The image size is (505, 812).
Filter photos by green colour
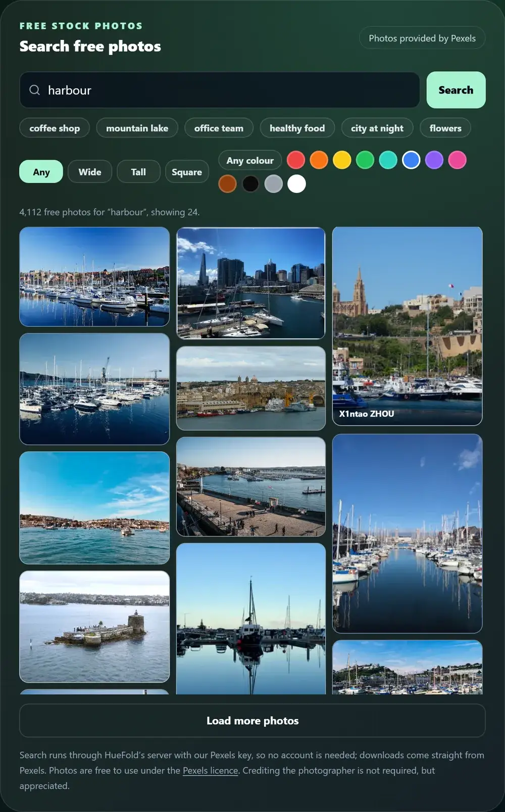pos(365,160)
